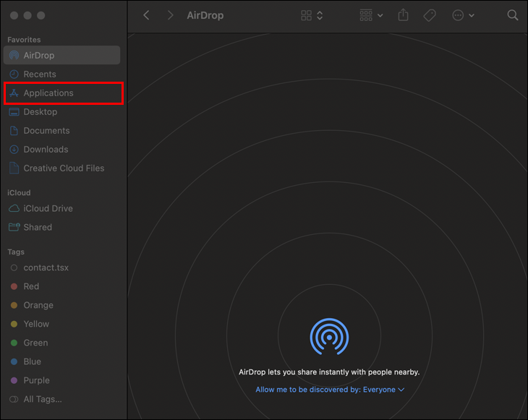Filter by the Purple tag
Image resolution: width=528 pixels, height=420 pixels.
tap(61, 380)
